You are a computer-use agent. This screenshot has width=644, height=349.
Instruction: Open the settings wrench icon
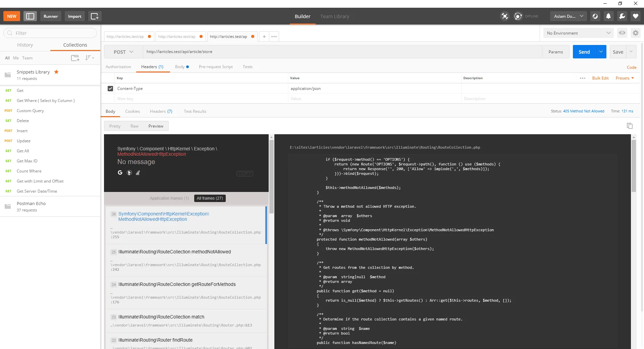click(x=622, y=16)
